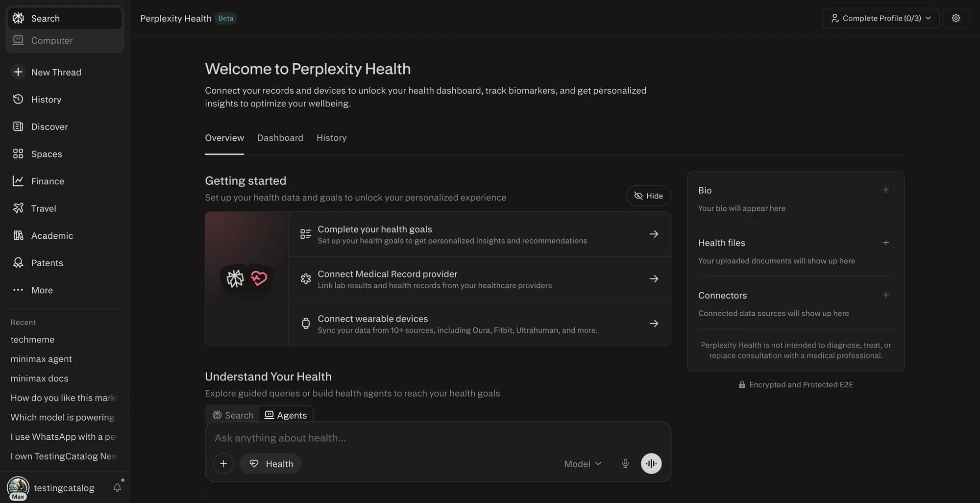Open the Academic section
The image size is (980, 503).
(52, 235)
